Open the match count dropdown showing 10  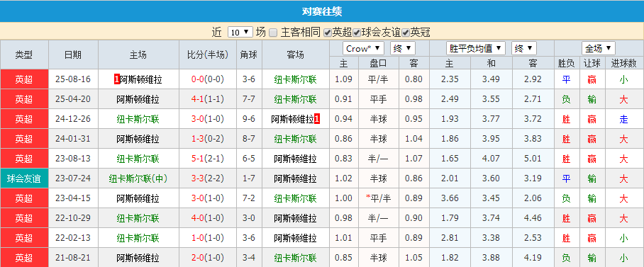click(240, 32)
